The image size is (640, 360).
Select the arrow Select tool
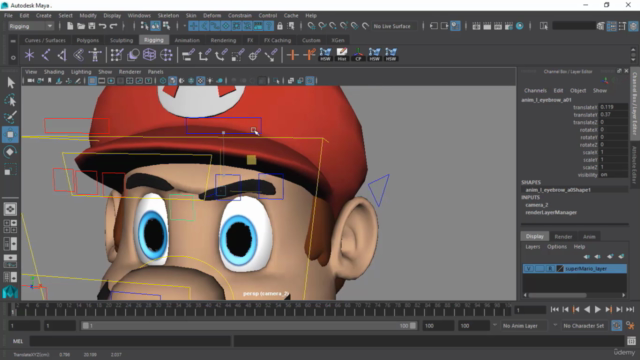pos(11,83)
